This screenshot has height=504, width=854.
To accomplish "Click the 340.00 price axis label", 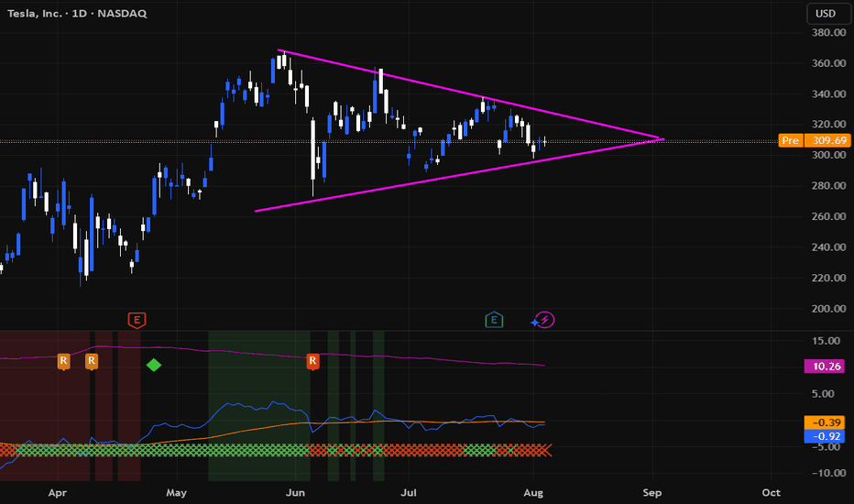I will [828, 93].
